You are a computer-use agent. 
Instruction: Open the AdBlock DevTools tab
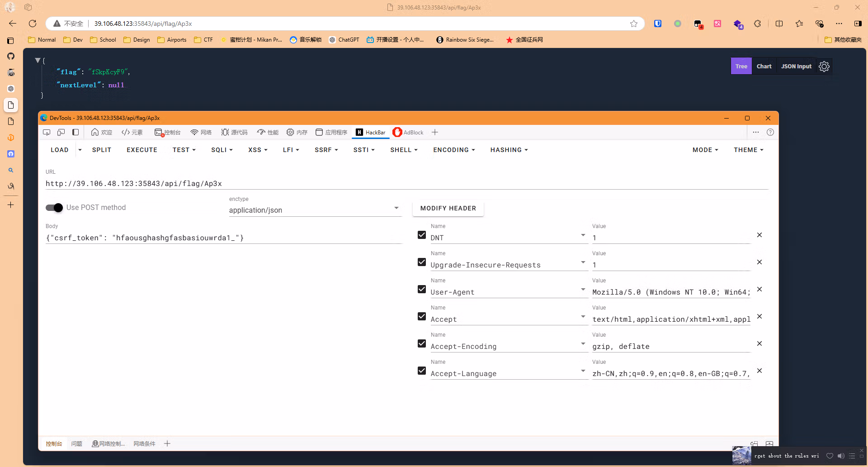pyautogui.click(x=408, y=132)
